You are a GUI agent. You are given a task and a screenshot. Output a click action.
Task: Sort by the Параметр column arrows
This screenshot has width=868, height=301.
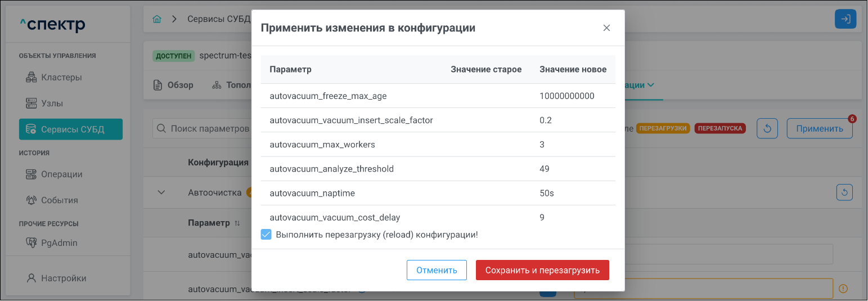click(x=237, y=223)
